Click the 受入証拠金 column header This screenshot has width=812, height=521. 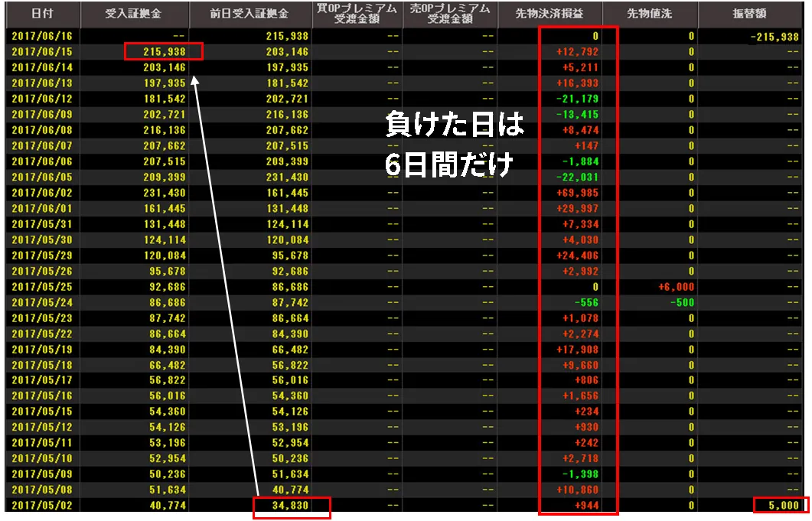[x=134, y=14]
